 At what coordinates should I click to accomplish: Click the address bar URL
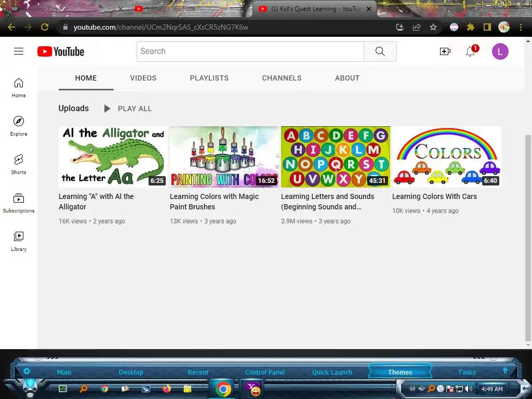point(161,27)
